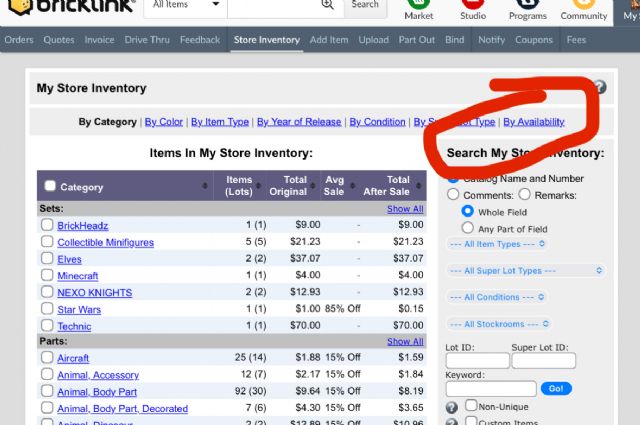
Task: Click help icon in My Store Inventory header
Action: pyautogui.click(x=599, y=87)
